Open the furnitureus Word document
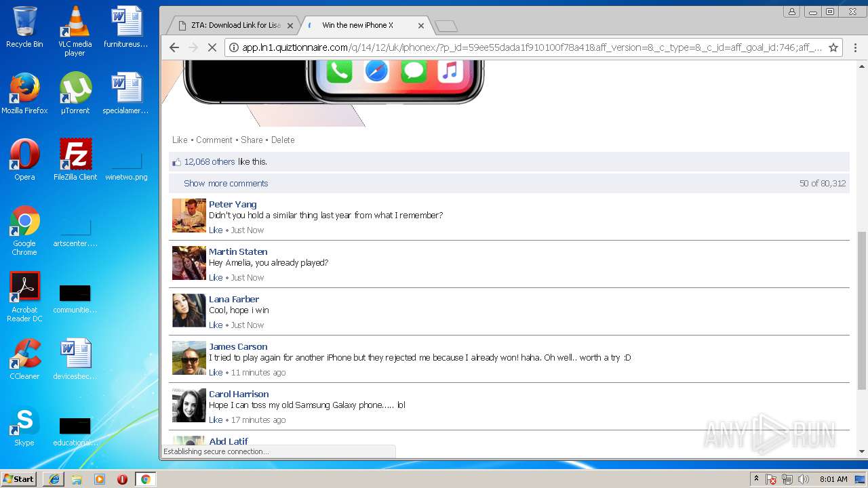Viewport: 868px width, 488px height. (126, 27)
